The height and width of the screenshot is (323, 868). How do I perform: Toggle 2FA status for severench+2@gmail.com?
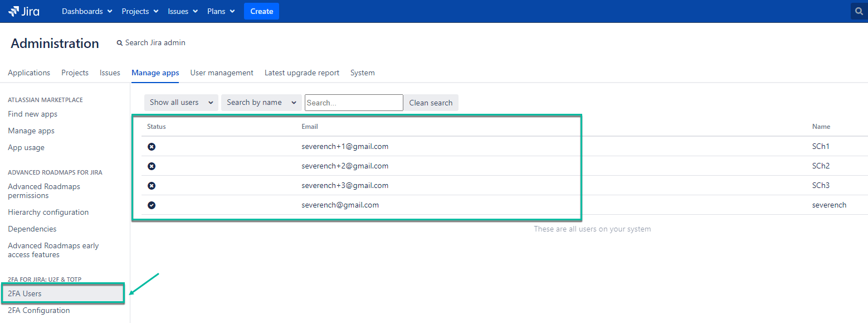152,166
